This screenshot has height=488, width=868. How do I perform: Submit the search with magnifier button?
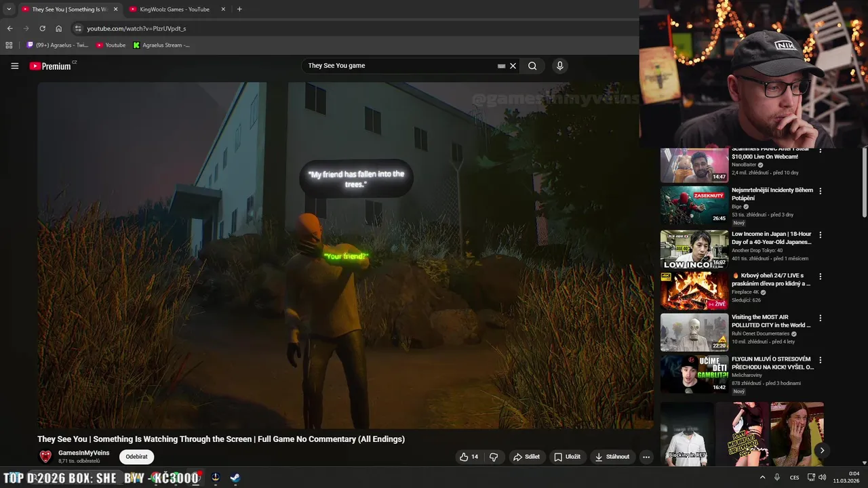tap(532, 66)
